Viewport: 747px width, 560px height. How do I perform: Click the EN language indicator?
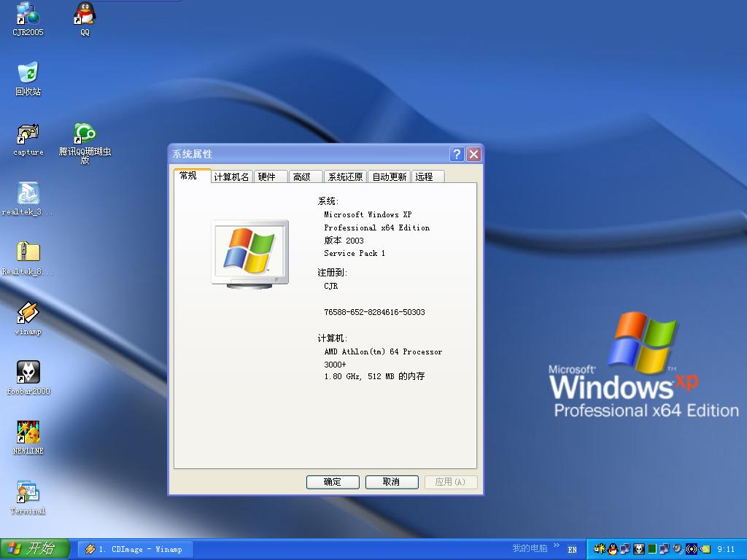(x=572, y=550)
